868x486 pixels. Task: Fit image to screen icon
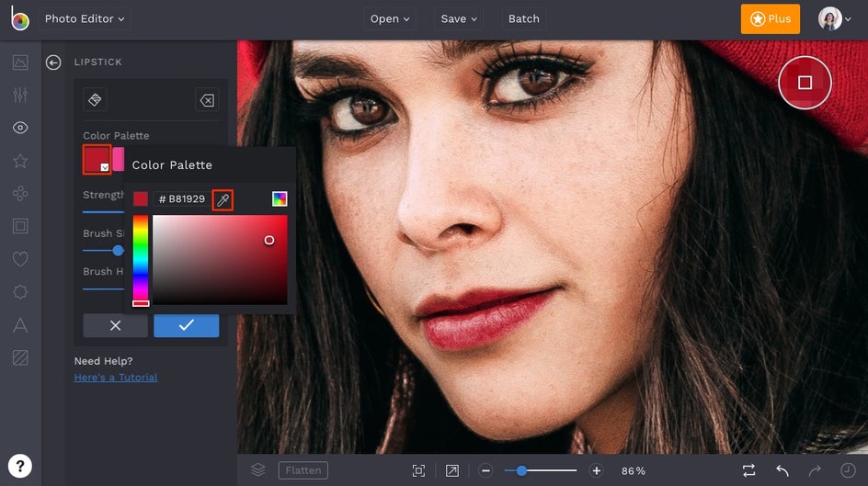[419, 470]
